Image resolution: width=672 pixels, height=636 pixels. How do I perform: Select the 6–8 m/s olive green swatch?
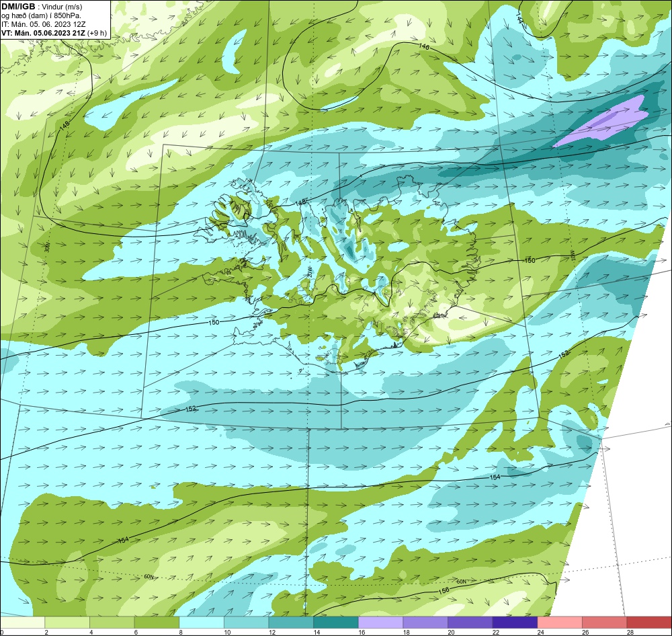pos(157,622)
